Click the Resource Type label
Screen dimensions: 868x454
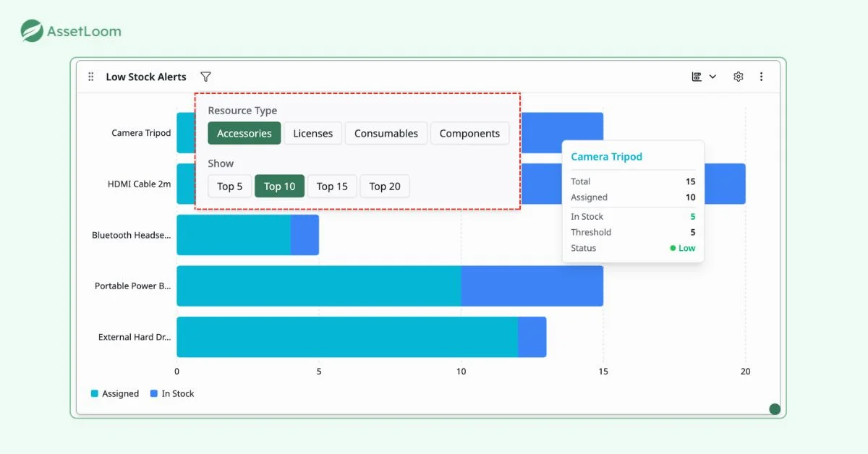click(x=242, y=111)
